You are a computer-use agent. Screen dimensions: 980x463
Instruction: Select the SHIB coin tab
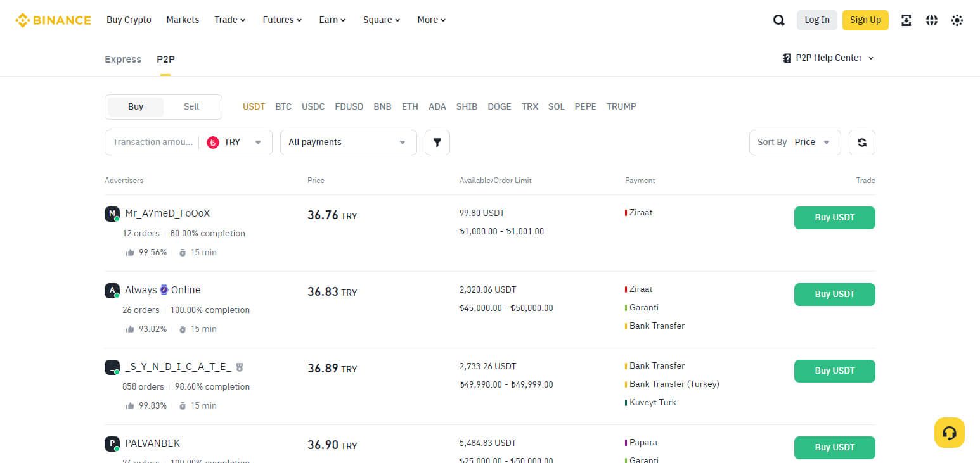(x=467, y=107)
